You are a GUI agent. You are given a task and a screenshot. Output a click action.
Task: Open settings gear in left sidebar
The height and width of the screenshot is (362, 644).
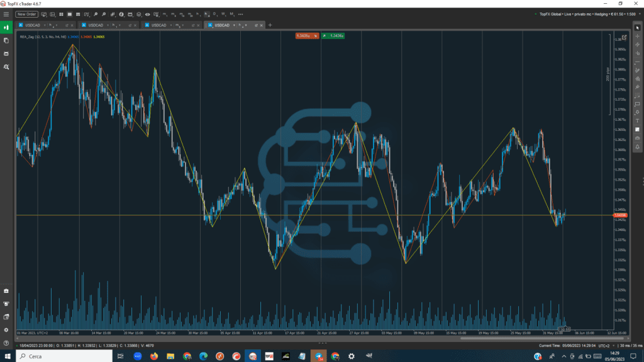6,330
